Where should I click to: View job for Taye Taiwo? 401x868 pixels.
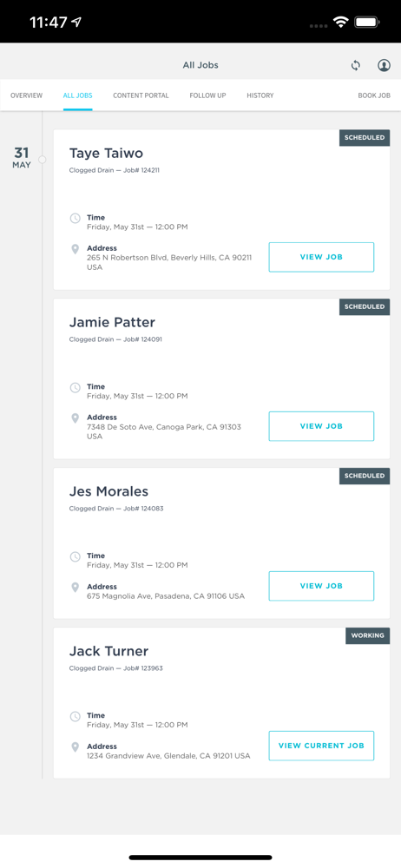[321, 257]
